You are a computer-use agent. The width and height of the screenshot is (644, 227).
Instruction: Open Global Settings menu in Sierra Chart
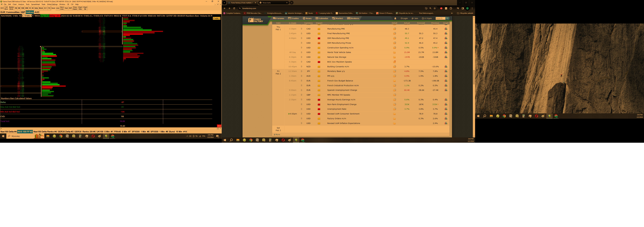(52, 4)
